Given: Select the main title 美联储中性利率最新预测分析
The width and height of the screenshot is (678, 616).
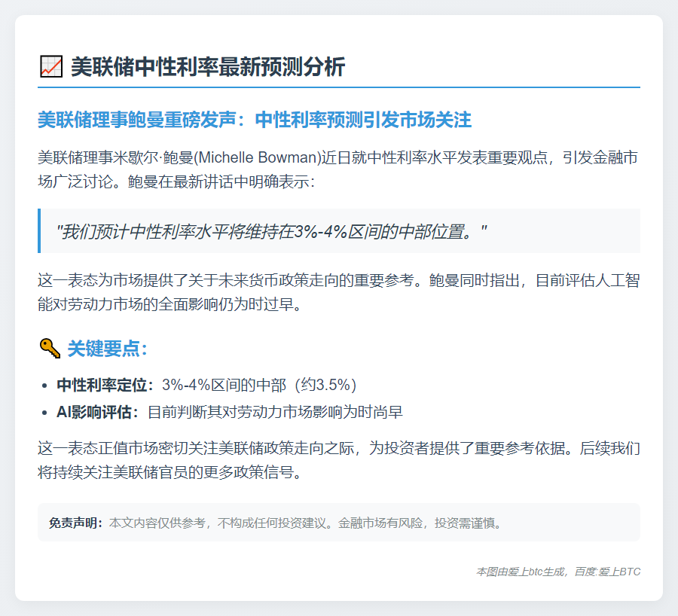Looking at the screenshot, I should tap(207, 67).
